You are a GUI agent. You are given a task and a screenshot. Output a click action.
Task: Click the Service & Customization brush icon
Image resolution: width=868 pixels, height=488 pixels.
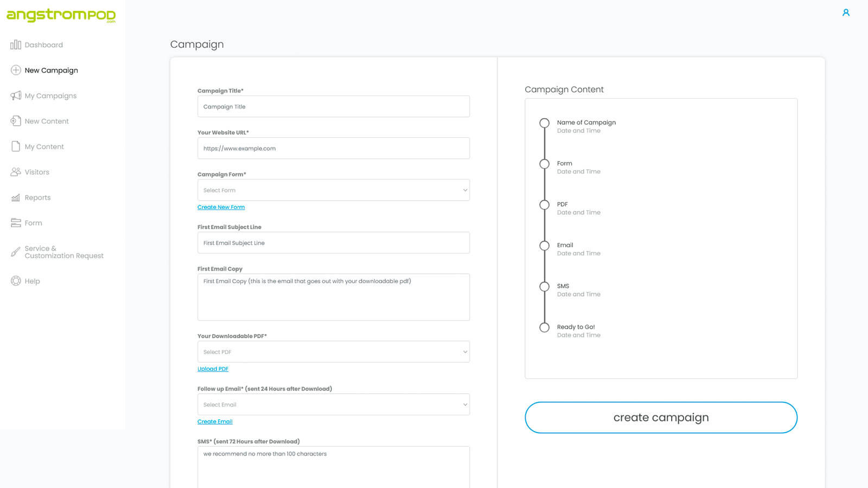(x=16, y=252)
